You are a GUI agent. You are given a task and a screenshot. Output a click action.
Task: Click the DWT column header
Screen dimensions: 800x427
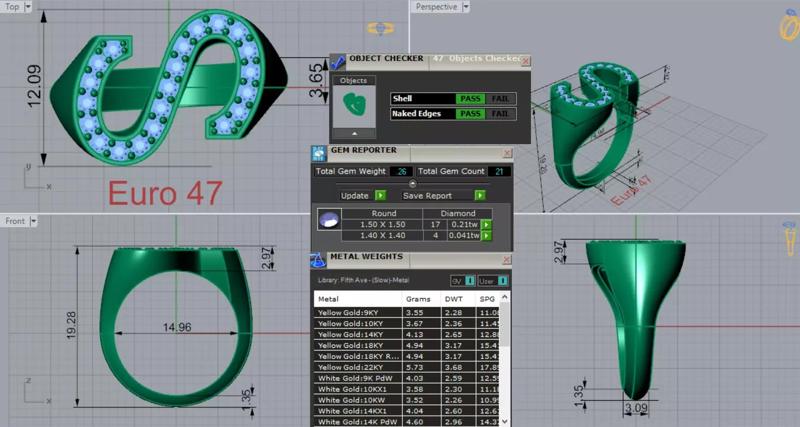tap(458, 299)
